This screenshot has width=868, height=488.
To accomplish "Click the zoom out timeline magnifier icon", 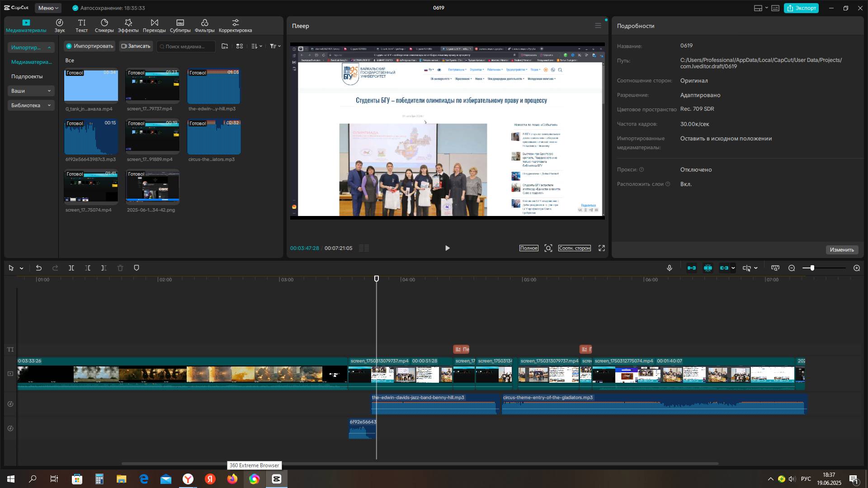I will 792,268.
